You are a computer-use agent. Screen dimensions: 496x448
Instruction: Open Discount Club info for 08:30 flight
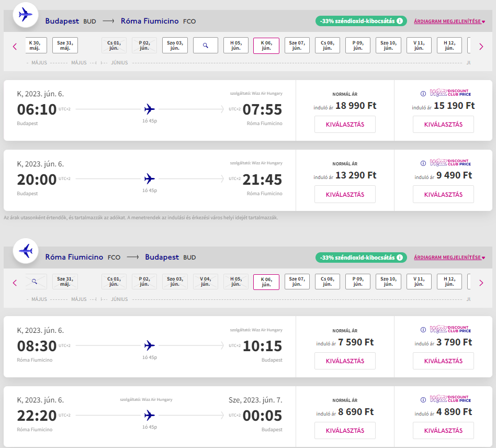(x=423, y=330)
